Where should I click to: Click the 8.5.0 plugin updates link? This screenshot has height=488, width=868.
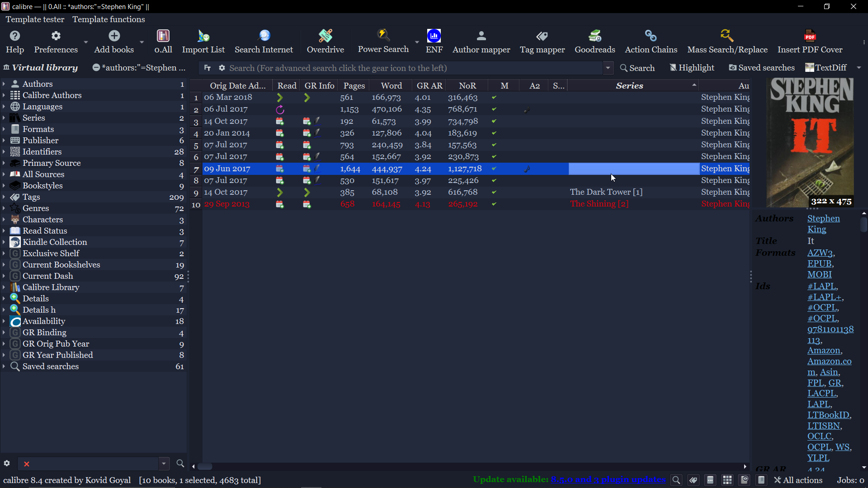pyautogui.click(x=608, y=480)
